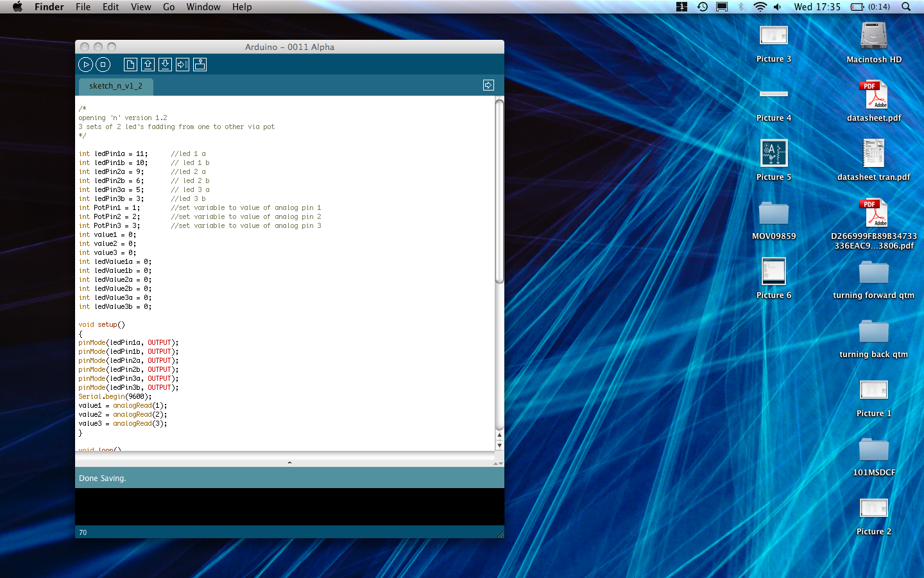Screen dimensions: 924x578
Task: Click 'int ledPin1a = 11;' line
Action: point(114,154)
